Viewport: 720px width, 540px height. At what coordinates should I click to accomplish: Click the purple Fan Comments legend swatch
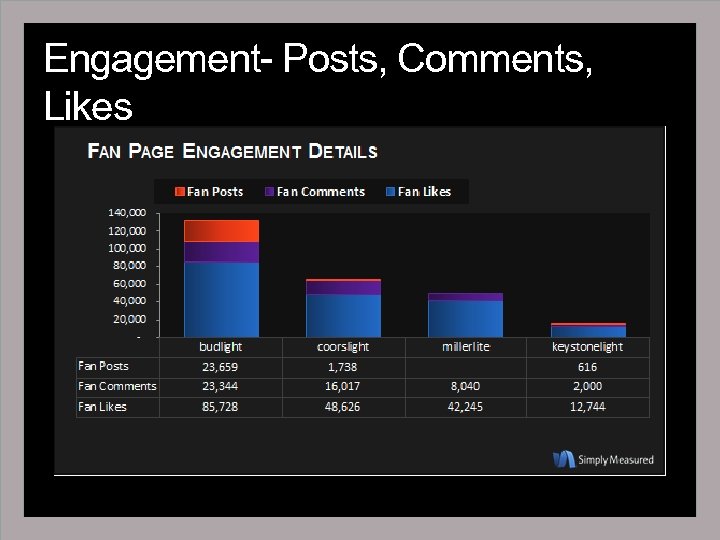click(x=270, y=191)
